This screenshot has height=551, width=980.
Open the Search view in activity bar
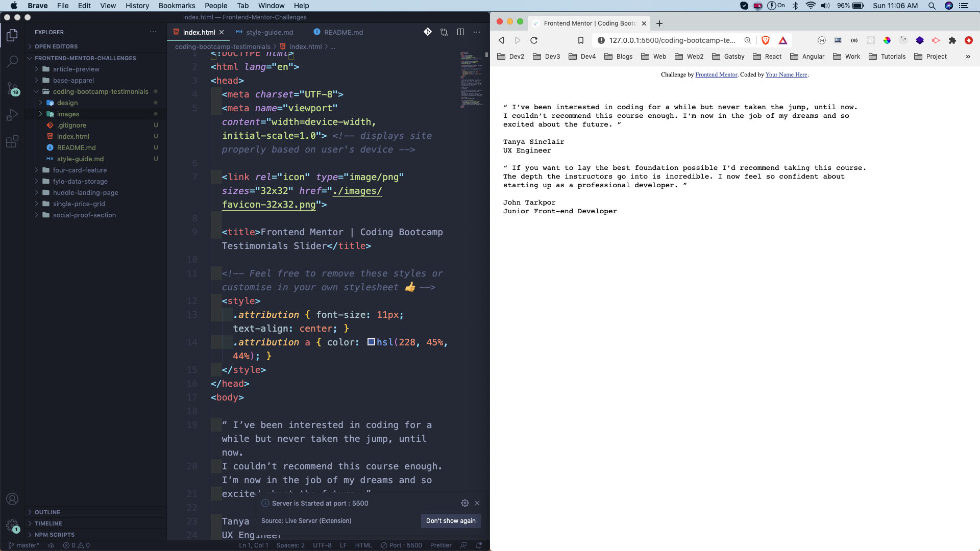tap(12, 62)
